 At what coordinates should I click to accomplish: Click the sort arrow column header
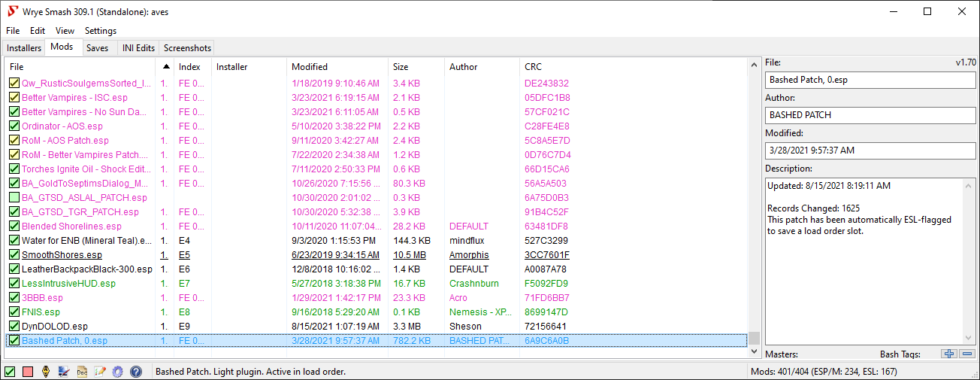pos(165,67)
